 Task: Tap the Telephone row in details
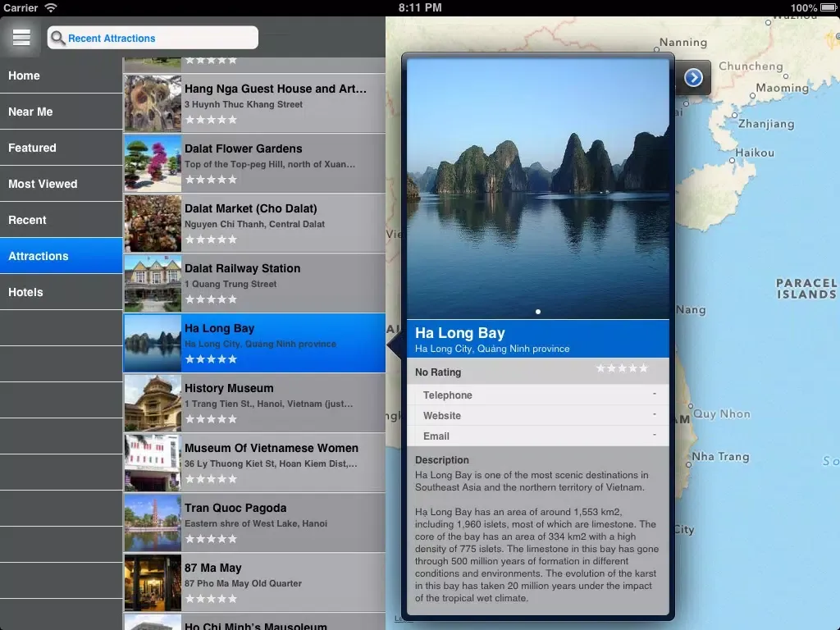click(538, 395)
